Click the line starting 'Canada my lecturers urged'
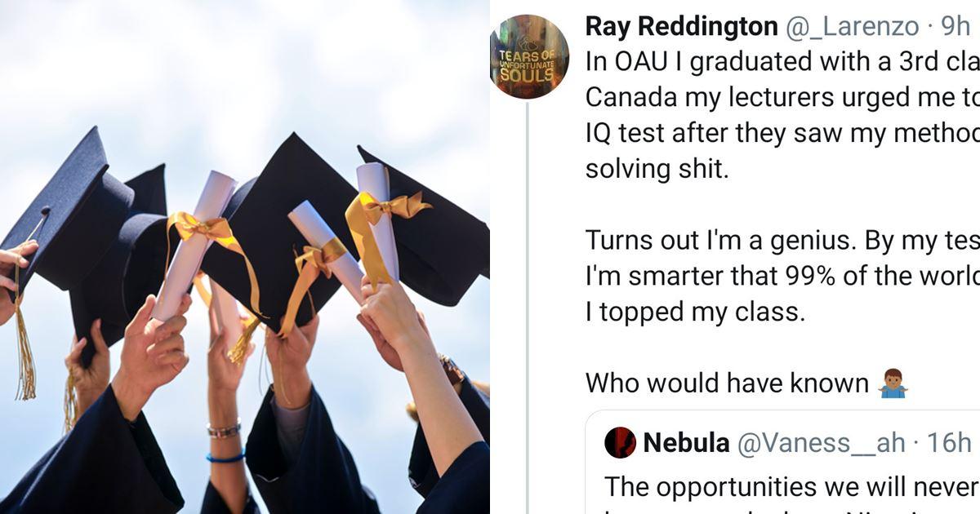The height and width of the screenshot is (514, 980). (x=782, y=98)
